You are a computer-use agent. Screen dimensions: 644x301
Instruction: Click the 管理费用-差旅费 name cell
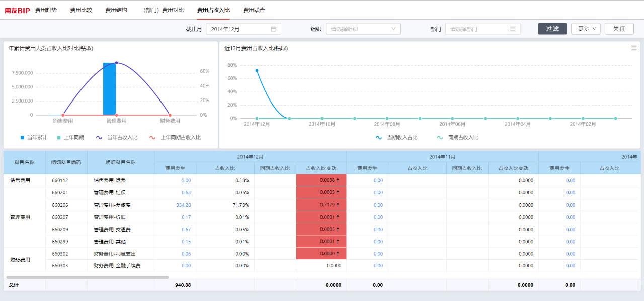(x=121, y=205)
